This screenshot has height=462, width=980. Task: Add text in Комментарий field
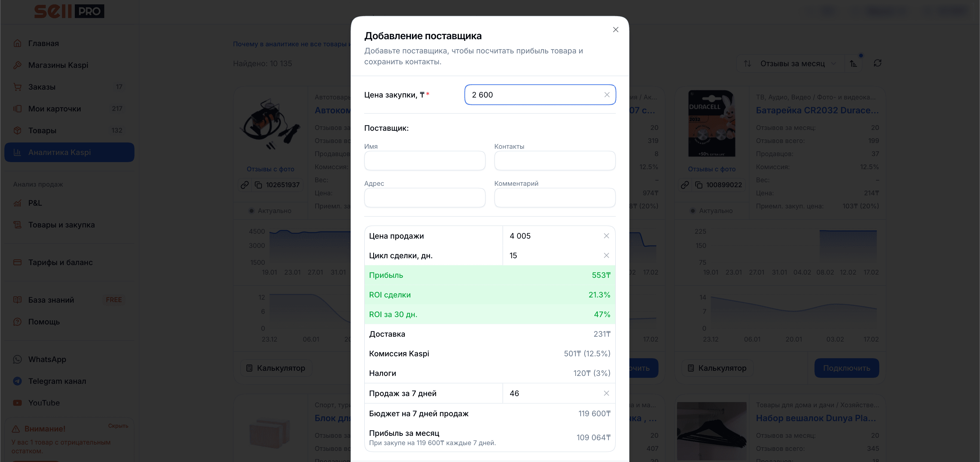click(x=555, y=197)
